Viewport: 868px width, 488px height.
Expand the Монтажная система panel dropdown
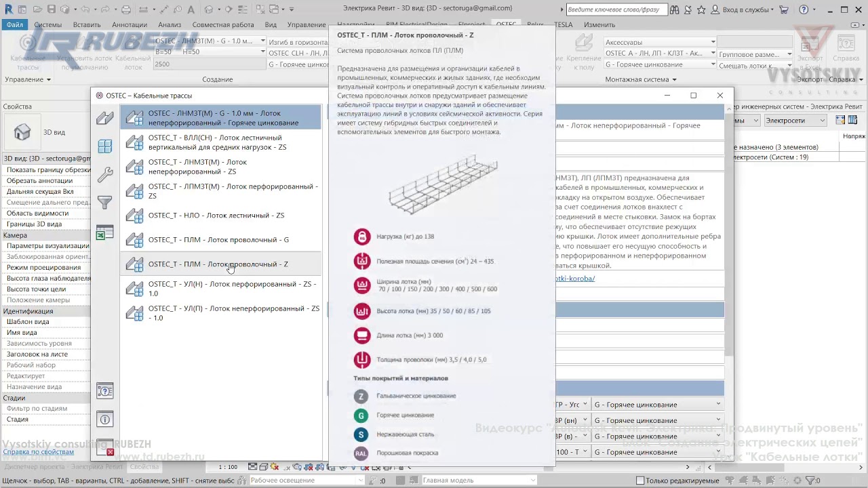point(641,79)
